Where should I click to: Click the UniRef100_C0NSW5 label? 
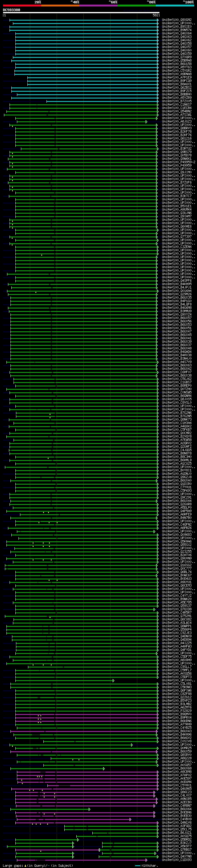pyautogui.click(x=177, y=392)
